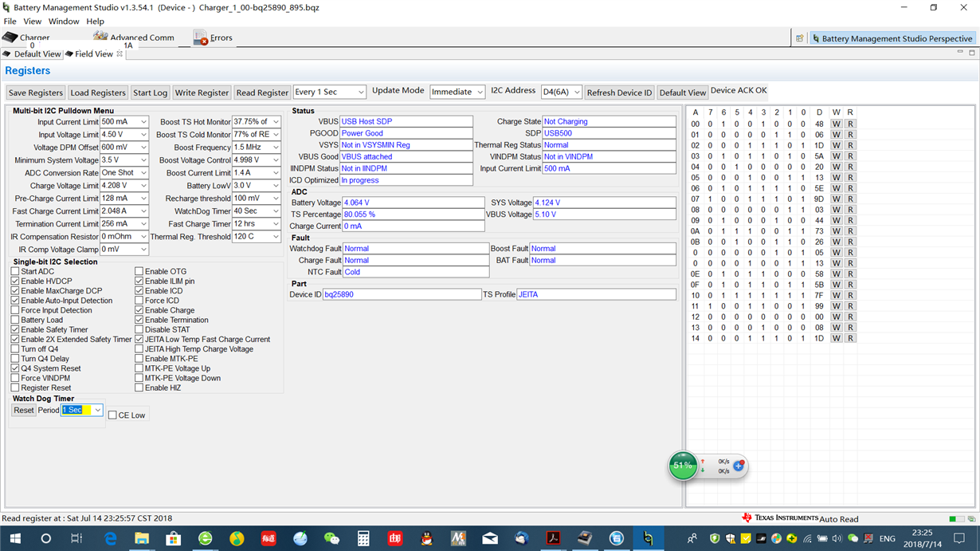Open Mail app from the taskbar
Viewport: 980px width, 551px height.
(x=490, y=539)
